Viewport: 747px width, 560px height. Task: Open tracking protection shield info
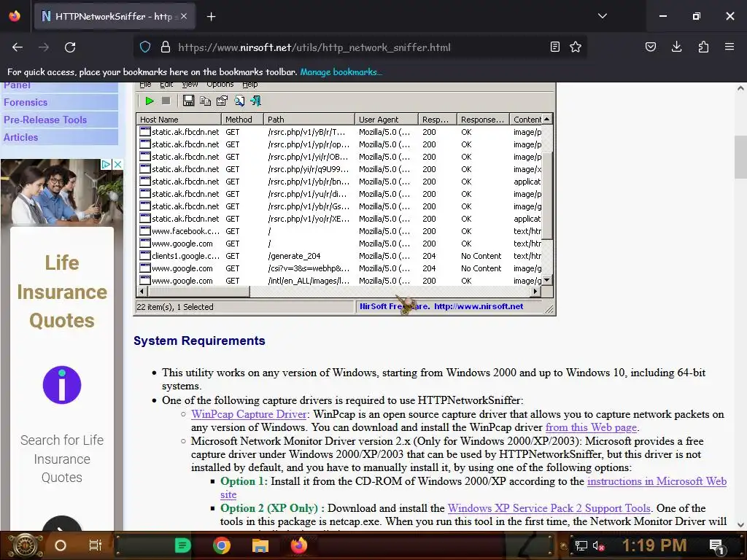pyautogui.click(x=145, y=47)
